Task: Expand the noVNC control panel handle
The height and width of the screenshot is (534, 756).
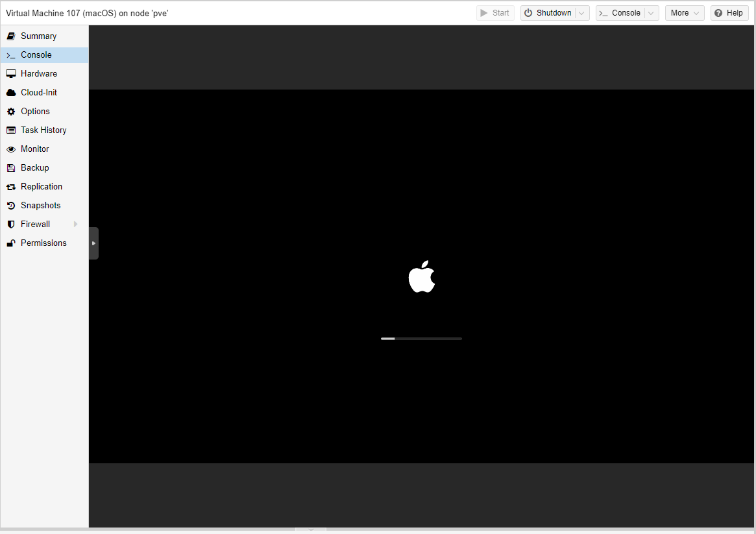Action: click(x=93, y=243)
